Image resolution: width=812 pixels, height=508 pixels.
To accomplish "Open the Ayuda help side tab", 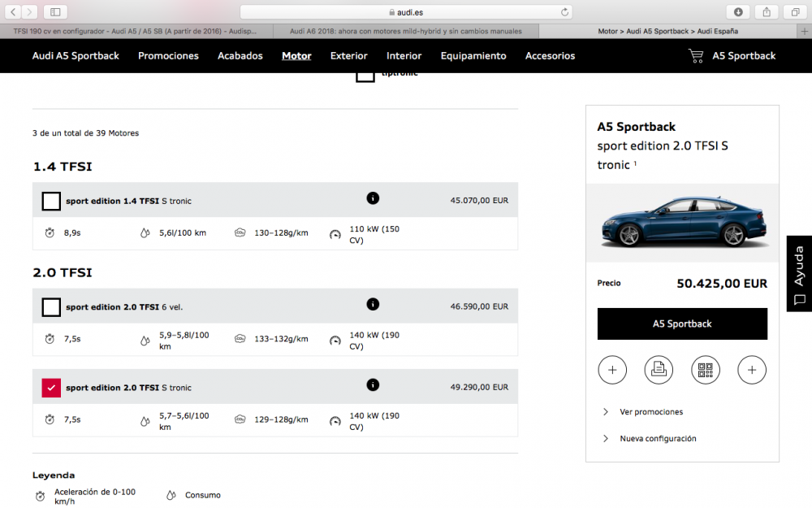I will (799, 274).
